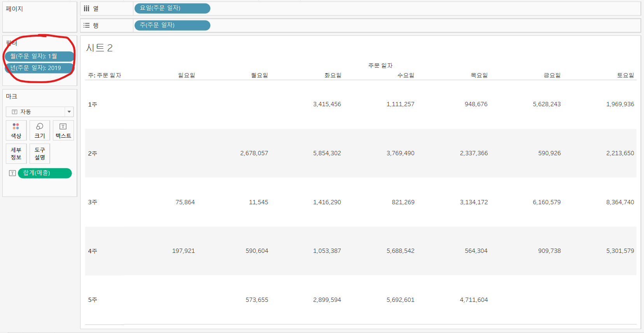
Task: Click the 크기 (Size) mark card
Action: pyautogui.click(x=40, y=130)
